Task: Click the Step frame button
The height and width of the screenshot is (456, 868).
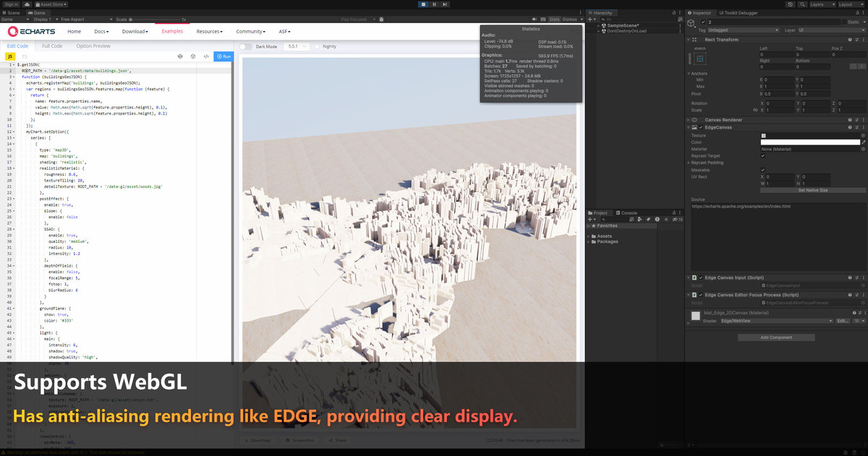Action: pos(443,4)
